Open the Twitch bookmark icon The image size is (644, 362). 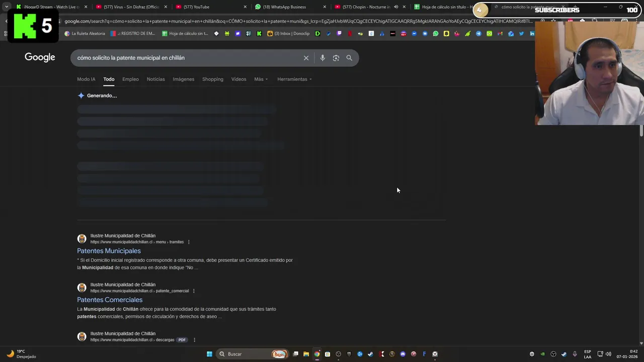tap(339, 34)
